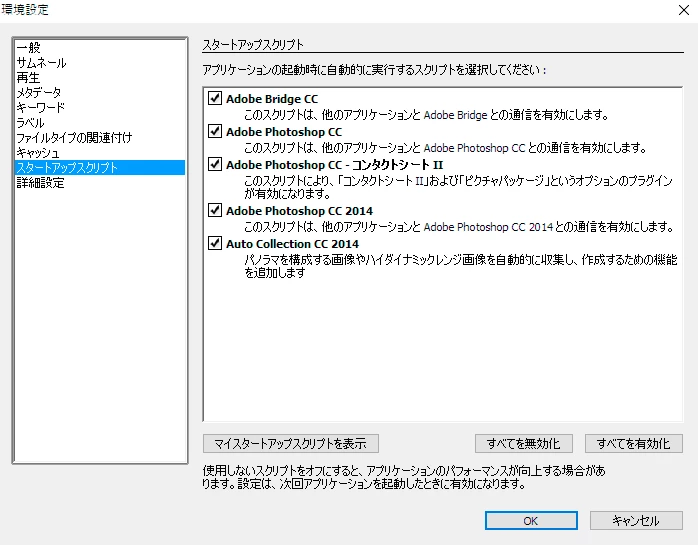Disable Adobe Photoshop CC コンタクトシート II checkbox
Image resolution: width=698 pixels, height=545 pixels.
click(x=215, y=164)
